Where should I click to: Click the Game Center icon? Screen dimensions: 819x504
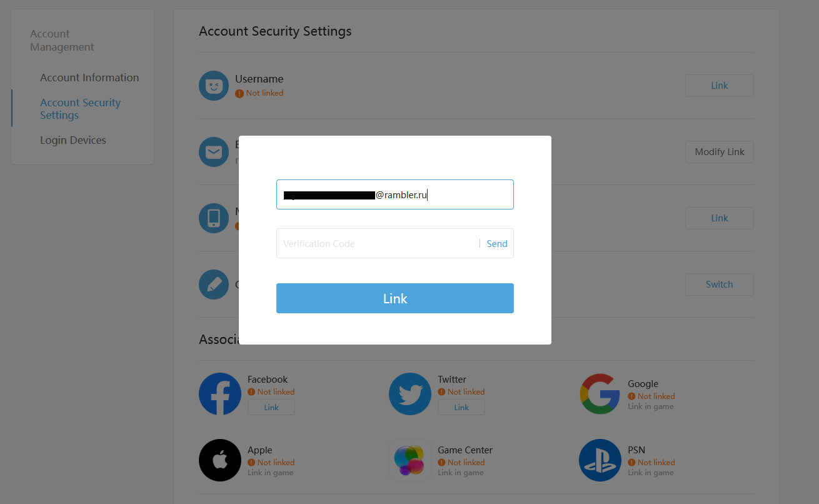(410, 460)
